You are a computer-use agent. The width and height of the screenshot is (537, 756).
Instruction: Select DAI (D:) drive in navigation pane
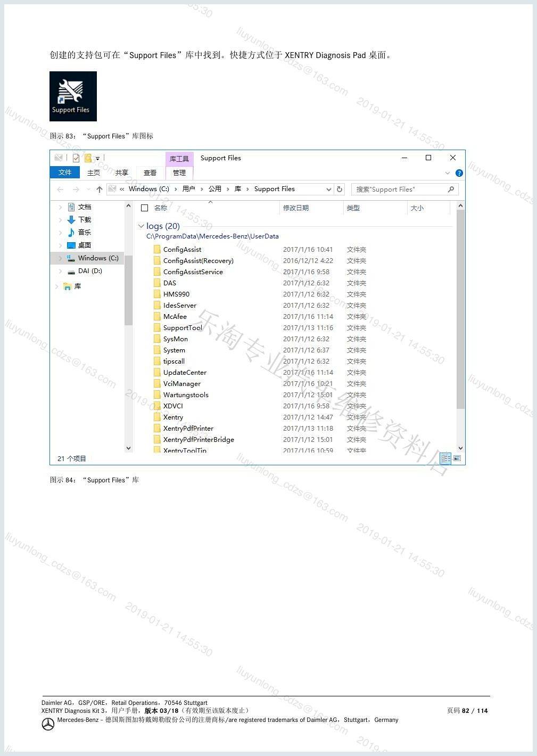(90, 271)
